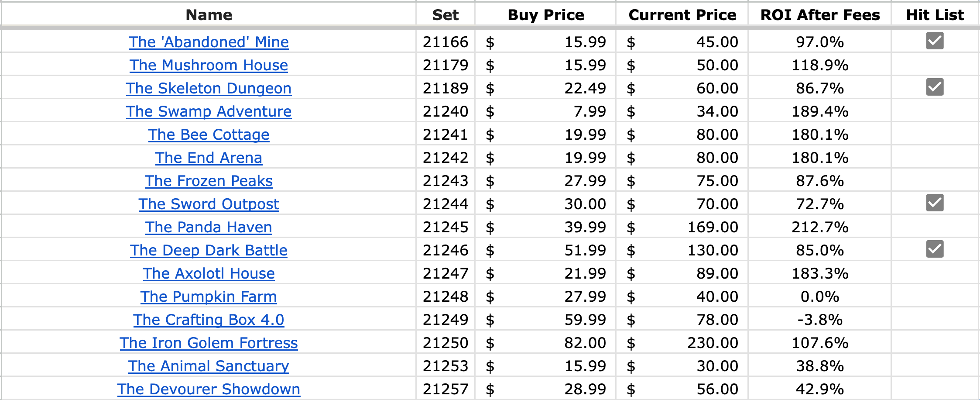Viewport: 980px width, 400px height.
Task: Open The Swamp Adventure link
Action: (209, 111)
